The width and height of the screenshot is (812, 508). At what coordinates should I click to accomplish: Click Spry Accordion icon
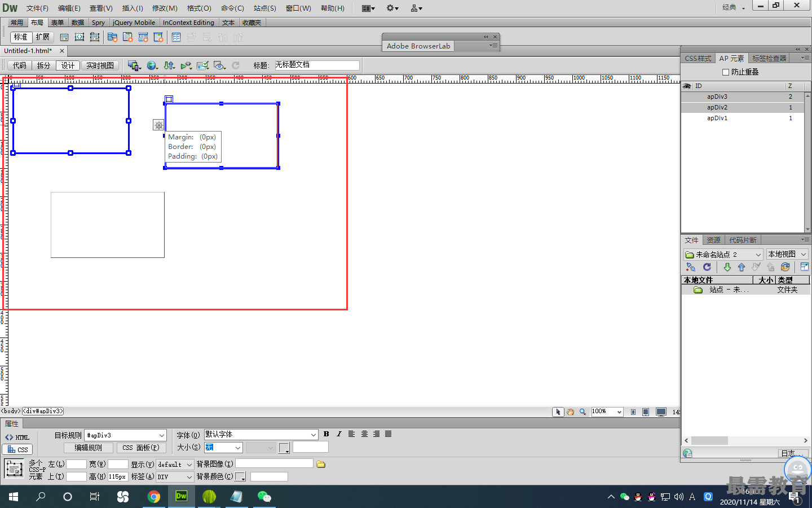click(x=143, y=37)
